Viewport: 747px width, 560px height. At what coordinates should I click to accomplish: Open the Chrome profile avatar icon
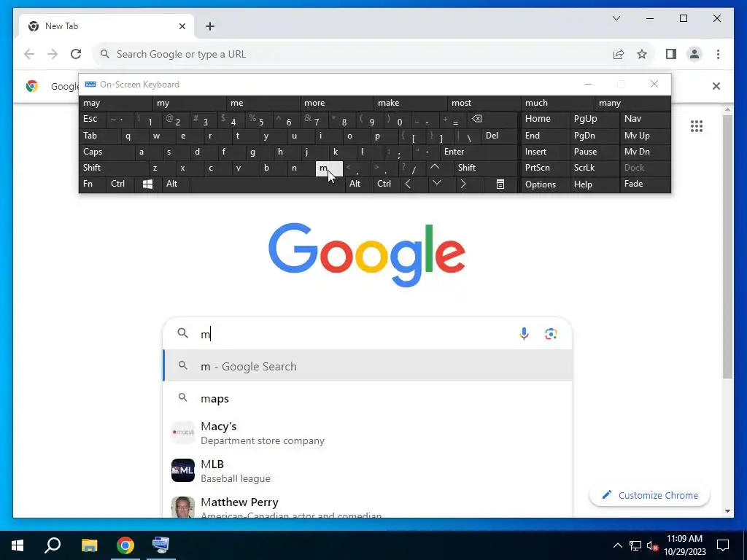pyautogui.click(x=694, y=54)
